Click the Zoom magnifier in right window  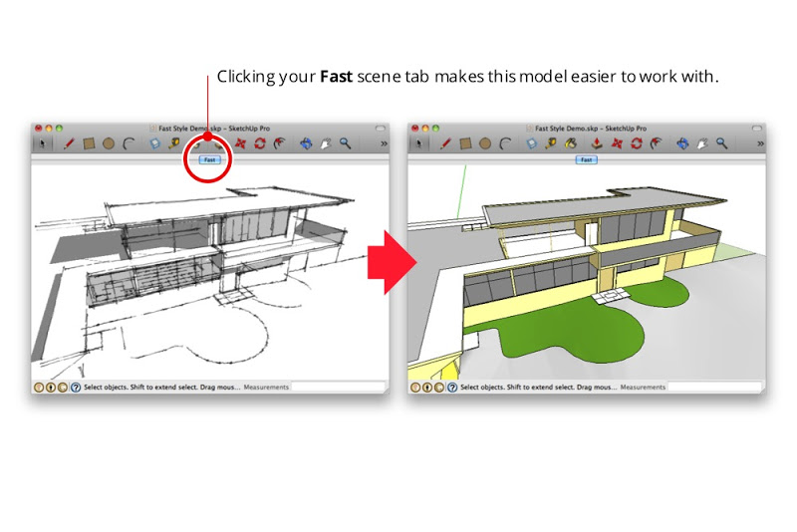721,143
